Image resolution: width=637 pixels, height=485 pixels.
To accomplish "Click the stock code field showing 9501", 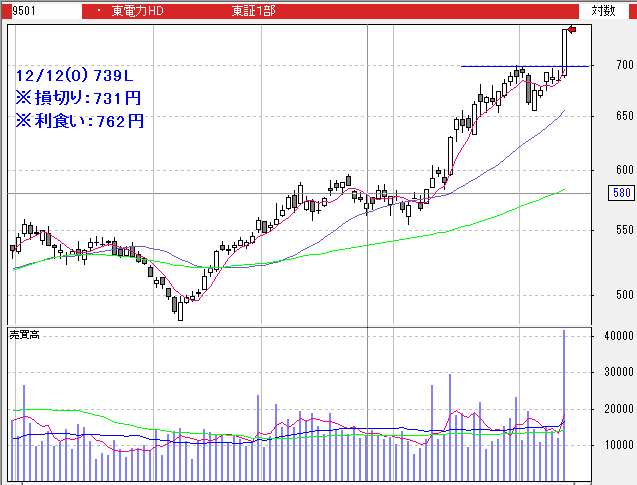I will (40, 10).
